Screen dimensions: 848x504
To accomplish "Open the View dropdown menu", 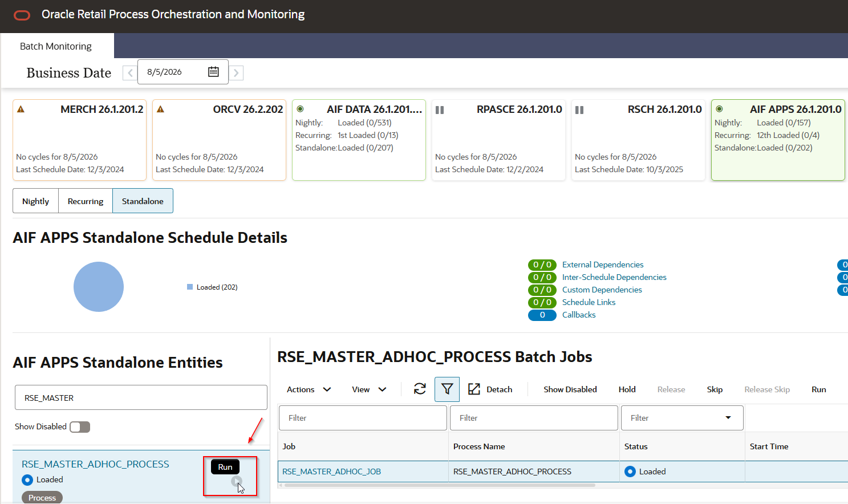I will (369, 389).
